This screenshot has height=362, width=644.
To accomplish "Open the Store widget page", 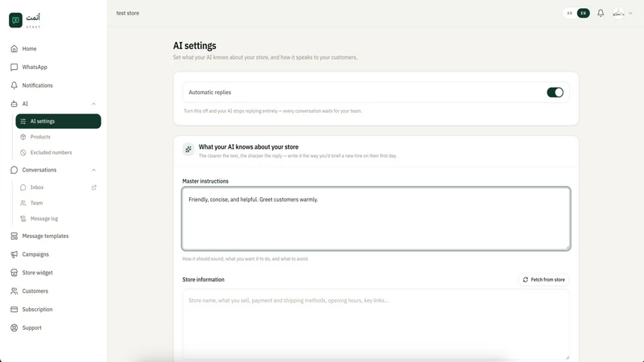I will coord(37,273).
